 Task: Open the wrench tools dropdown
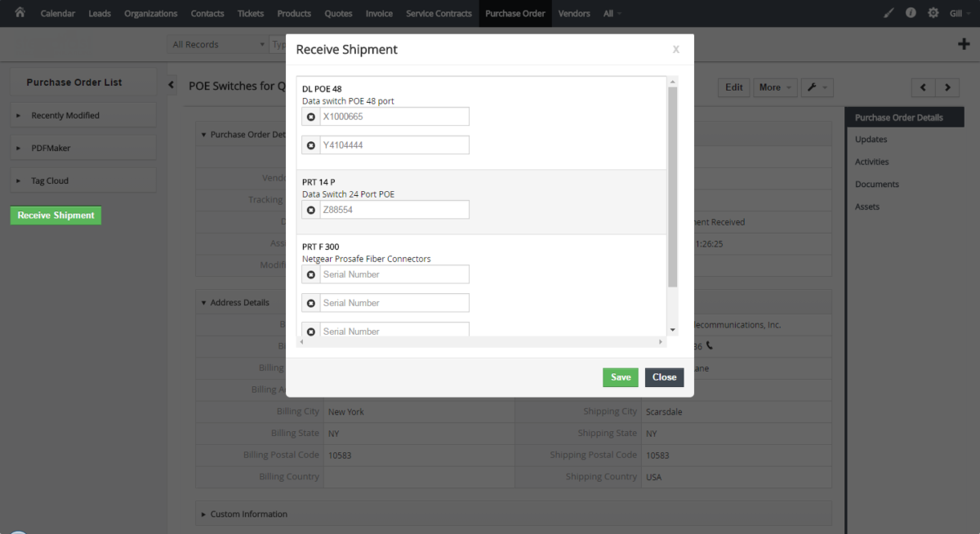pos(817,87)
